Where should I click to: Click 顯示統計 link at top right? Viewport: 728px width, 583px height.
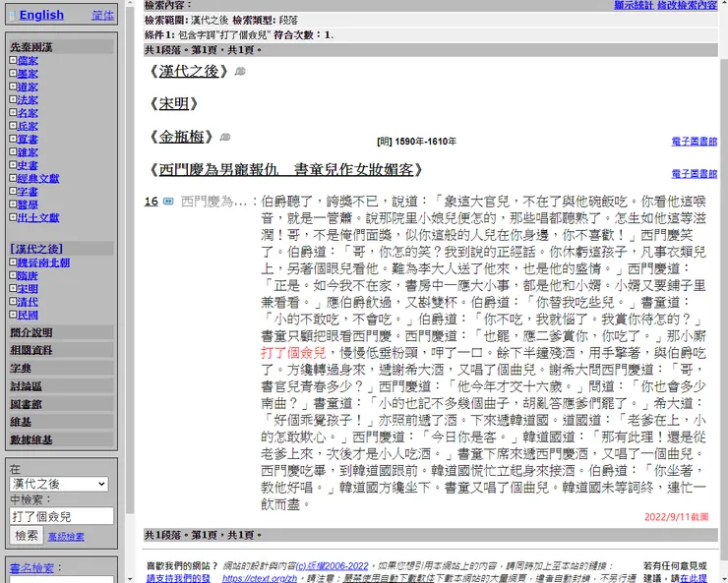634,5
